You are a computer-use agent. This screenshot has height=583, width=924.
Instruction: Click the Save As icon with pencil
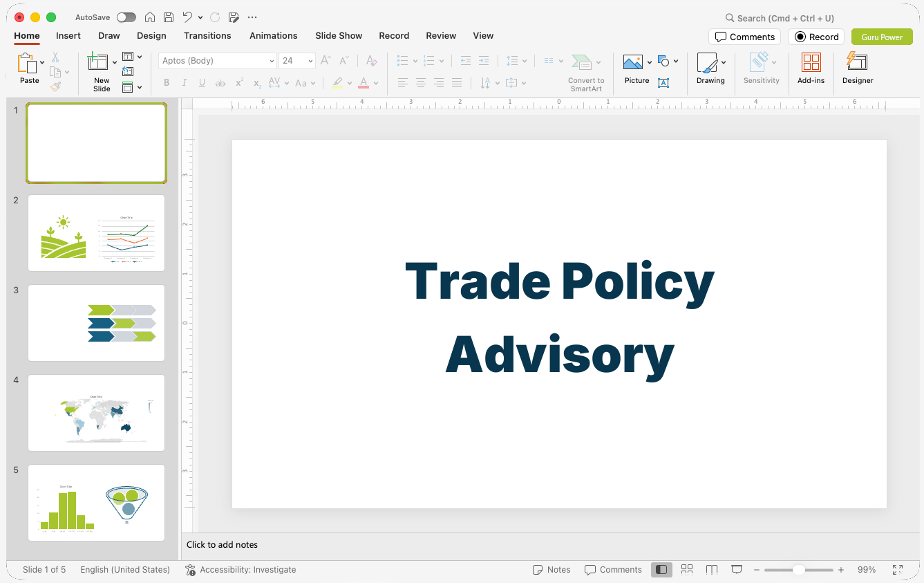pyautogui.click(x=234, y=17)
